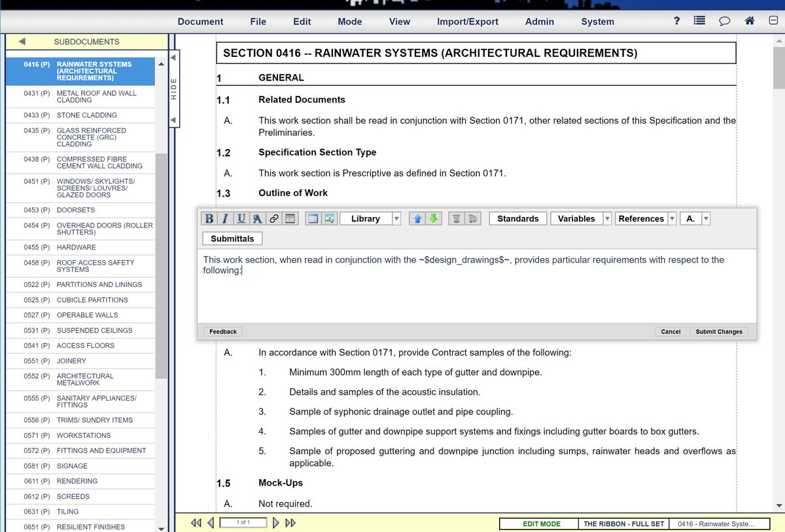785x532 pixels.
Task: Open the list view icon in header
Action: 699,21
